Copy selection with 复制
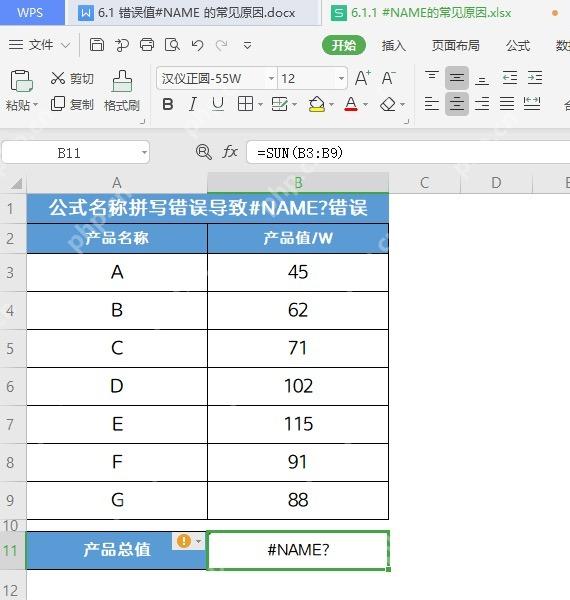This screenshot has width=570, height=600. point(72,104)
